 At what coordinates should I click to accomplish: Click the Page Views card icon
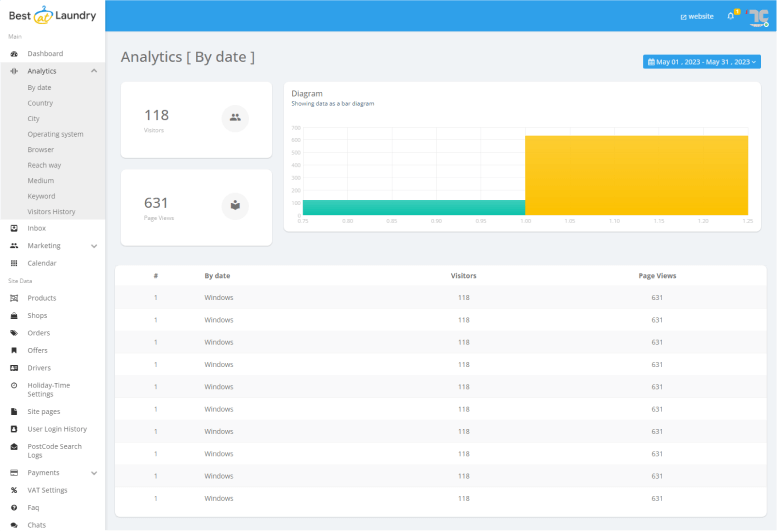pos(235,206)
